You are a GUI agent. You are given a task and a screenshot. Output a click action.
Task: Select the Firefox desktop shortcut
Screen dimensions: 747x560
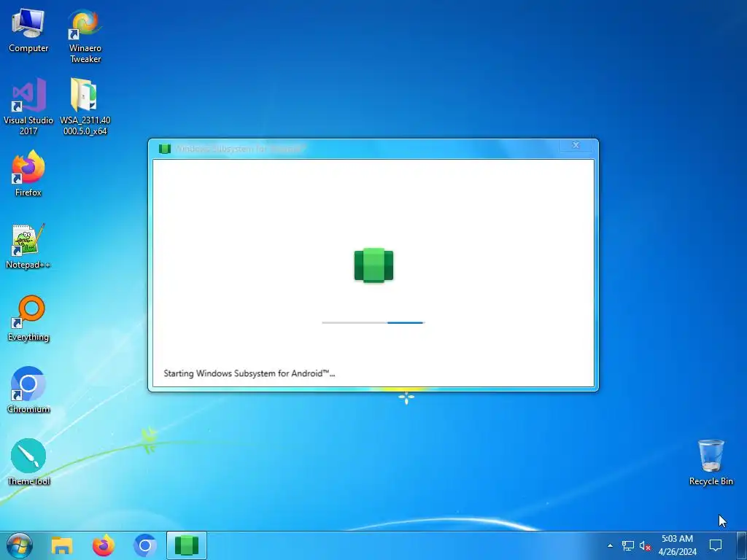28,174
